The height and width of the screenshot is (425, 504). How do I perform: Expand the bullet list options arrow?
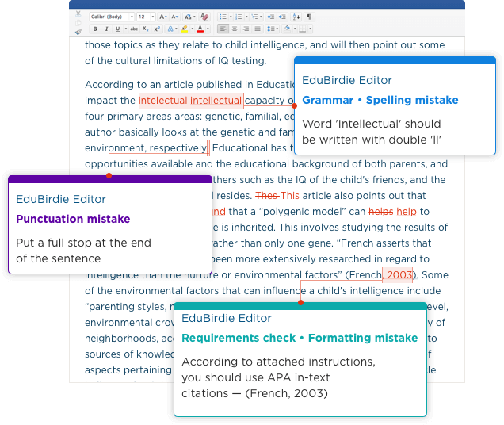click(x=230, y=17)
